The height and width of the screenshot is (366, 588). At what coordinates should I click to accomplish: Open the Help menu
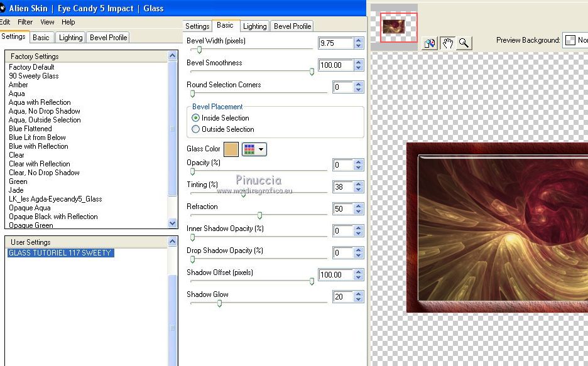68,22
